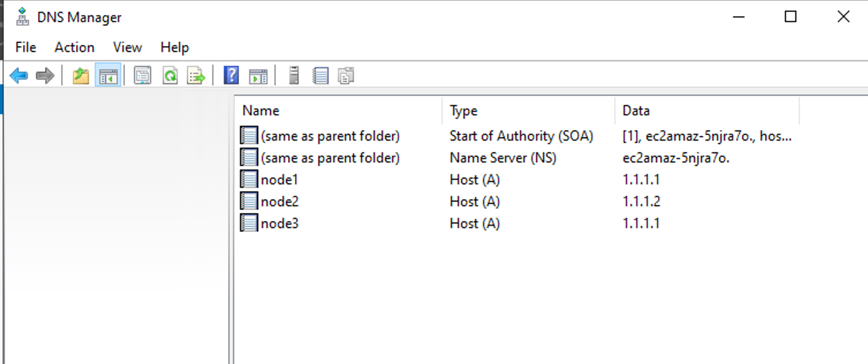Select the node2 Host record
868x364 pixels.
click(x=280, y=201)
